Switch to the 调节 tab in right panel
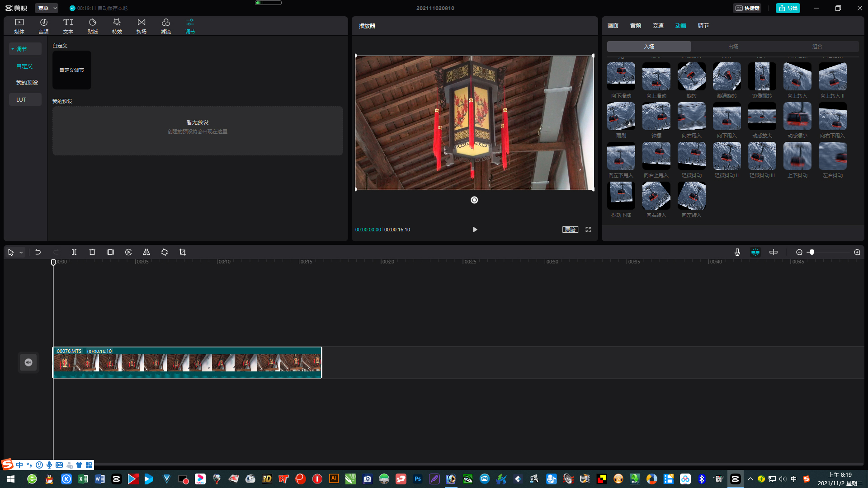Image resolution: width=868 pixels, height=488 pixels. (x=703, y=26)
